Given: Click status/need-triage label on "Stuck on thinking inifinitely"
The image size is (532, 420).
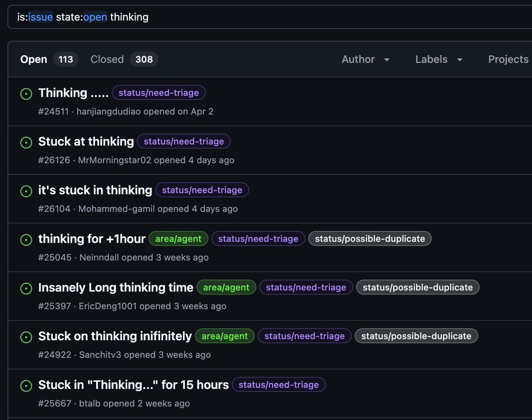Looking at the screenshot, I should [x=305, y=336].
